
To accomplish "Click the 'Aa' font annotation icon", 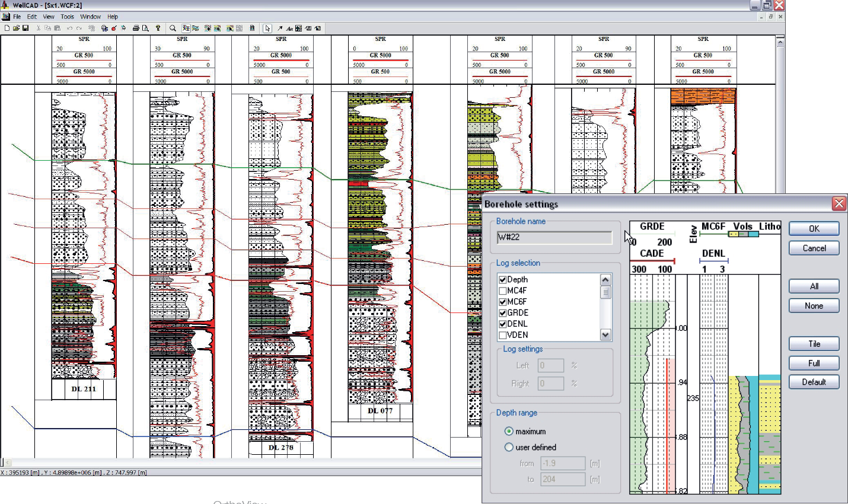I will pyautogui.click(x=290, y=28).
